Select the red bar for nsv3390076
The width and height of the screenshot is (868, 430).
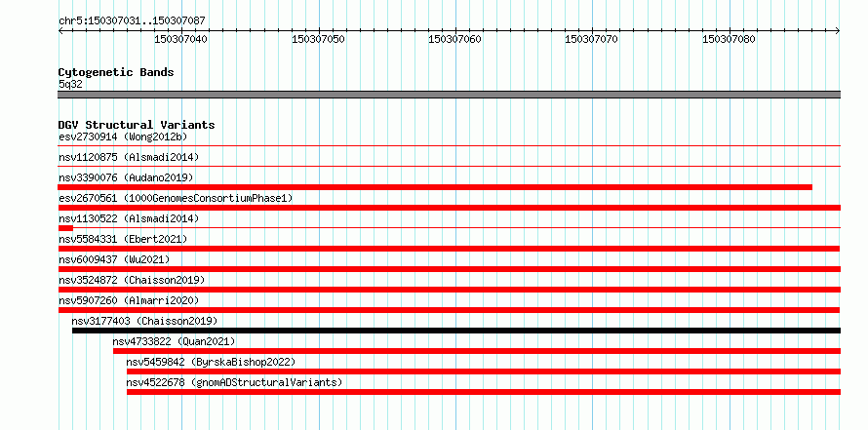[x=435, y=187]
